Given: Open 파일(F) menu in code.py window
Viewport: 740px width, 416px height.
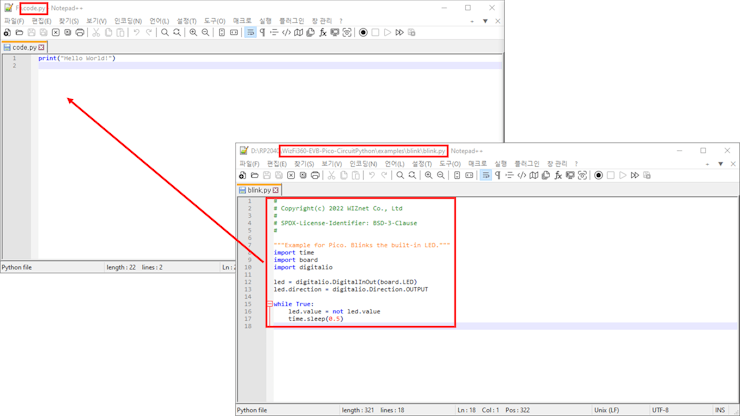Looking at the screenshot, I should click(x=14, y=21).
